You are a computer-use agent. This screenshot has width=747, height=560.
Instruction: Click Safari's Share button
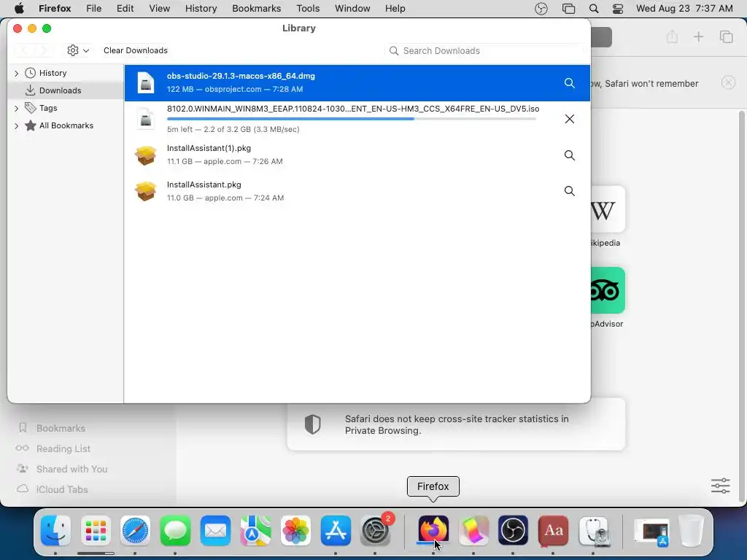pos(672,36)
